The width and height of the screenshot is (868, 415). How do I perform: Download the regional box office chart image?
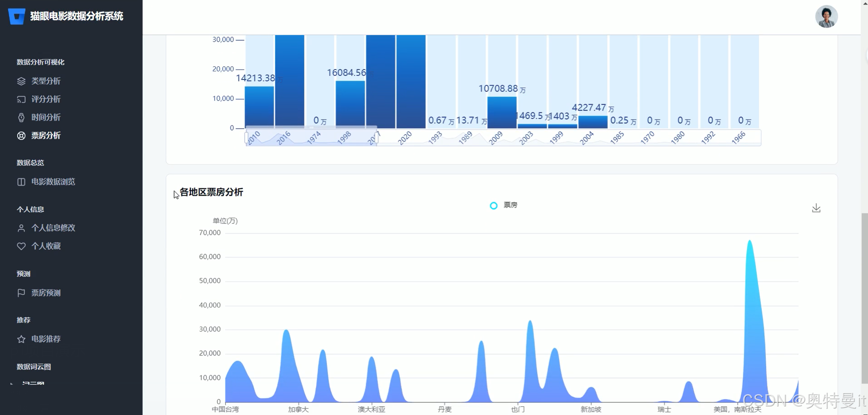[816, 208]
